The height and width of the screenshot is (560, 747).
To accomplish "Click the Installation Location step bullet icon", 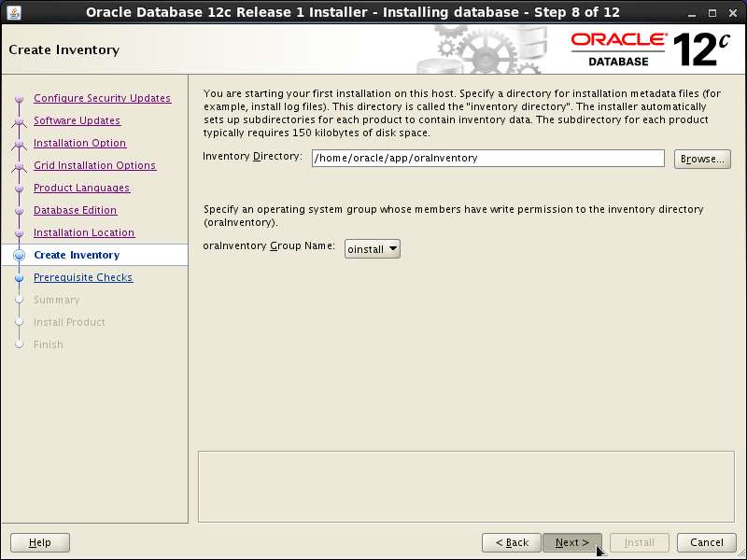I will click(x=19, y=232).
